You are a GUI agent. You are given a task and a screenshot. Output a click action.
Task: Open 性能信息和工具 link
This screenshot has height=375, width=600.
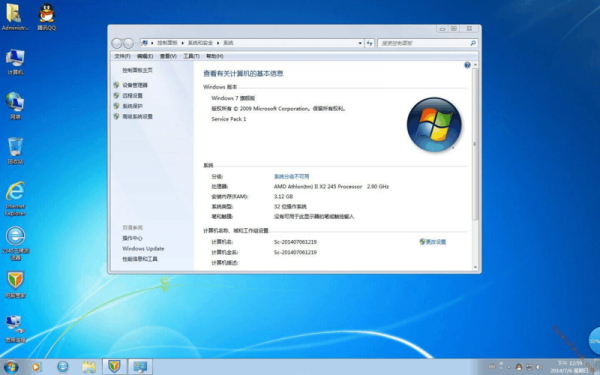[140, 259]
